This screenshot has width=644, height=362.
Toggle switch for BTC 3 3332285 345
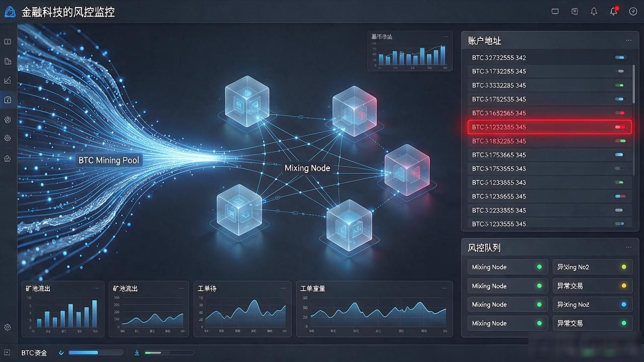coord(620,85)
